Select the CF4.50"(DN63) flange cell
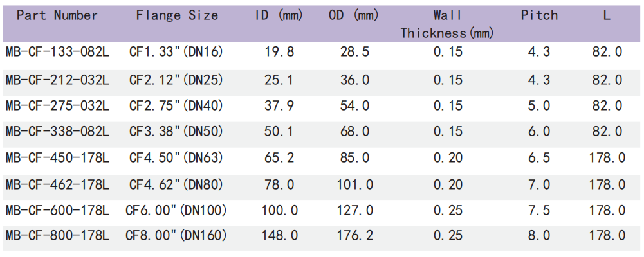The height and width of the screenshot is (257, 644). point(176,157)
